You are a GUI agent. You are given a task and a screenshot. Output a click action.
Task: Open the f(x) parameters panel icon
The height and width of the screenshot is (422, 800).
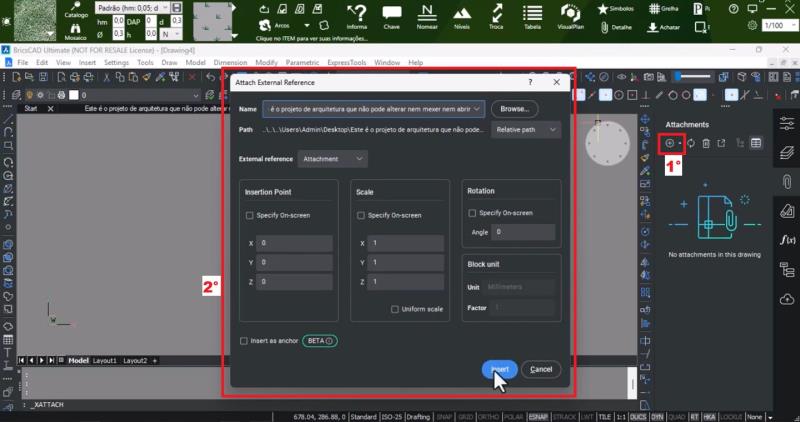coord(785,240)
